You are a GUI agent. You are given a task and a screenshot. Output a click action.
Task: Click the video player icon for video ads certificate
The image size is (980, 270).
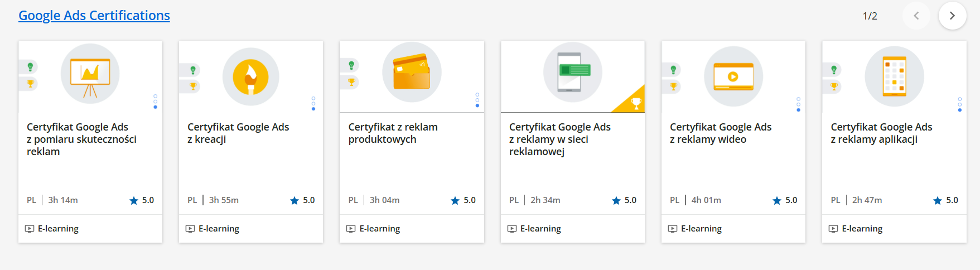click(x=733, y=76)
